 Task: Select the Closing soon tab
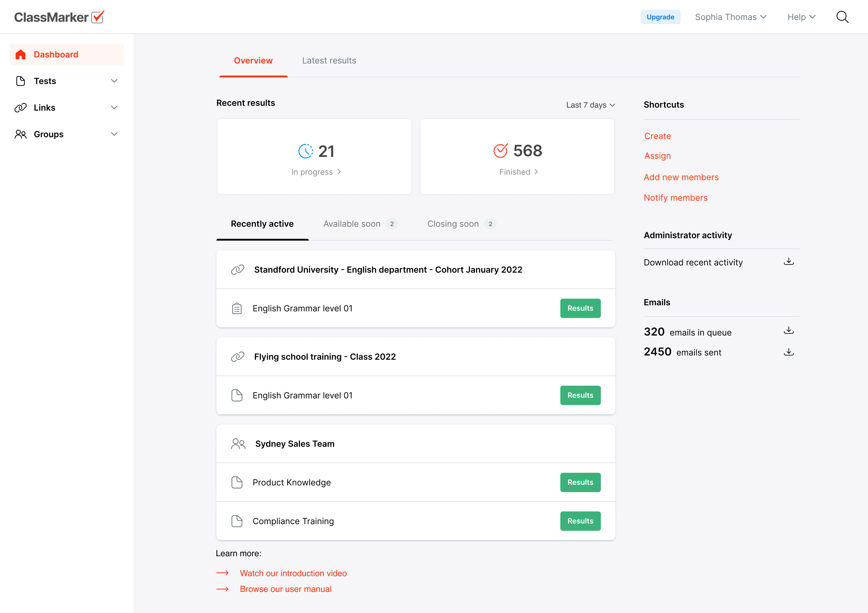point(452,224)
